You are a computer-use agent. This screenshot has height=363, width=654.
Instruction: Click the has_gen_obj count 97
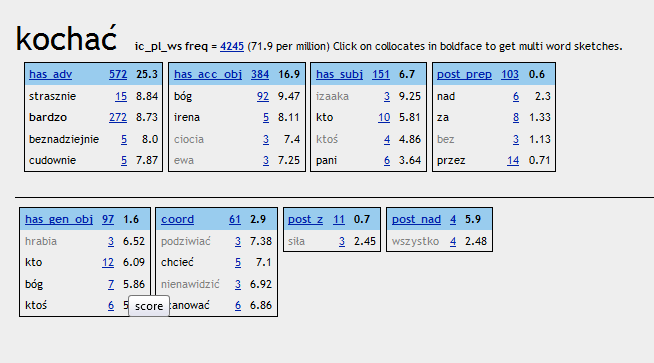108,219
